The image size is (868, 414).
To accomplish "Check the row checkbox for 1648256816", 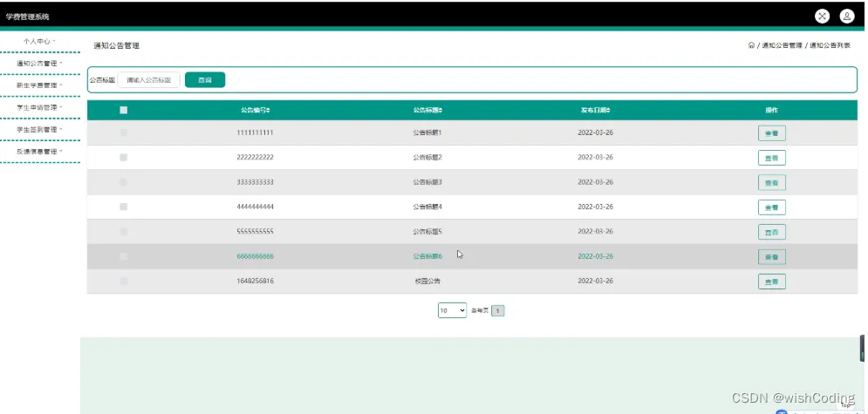I will [124, 281].
